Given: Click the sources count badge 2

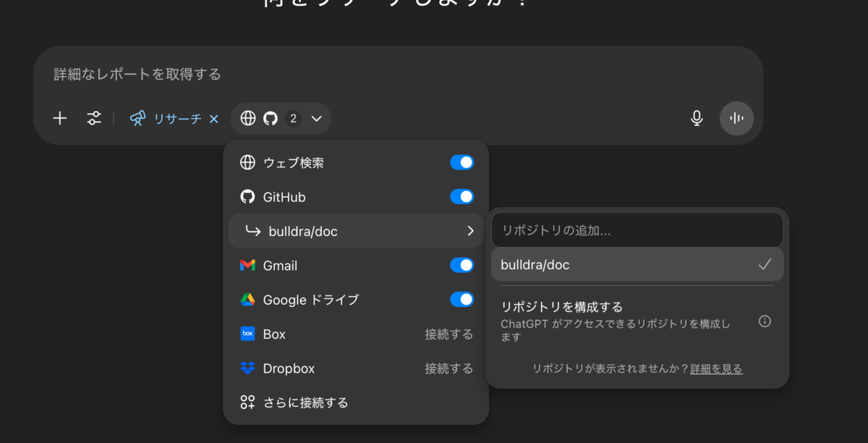Looking at the screenshot, I should [293, 119].
